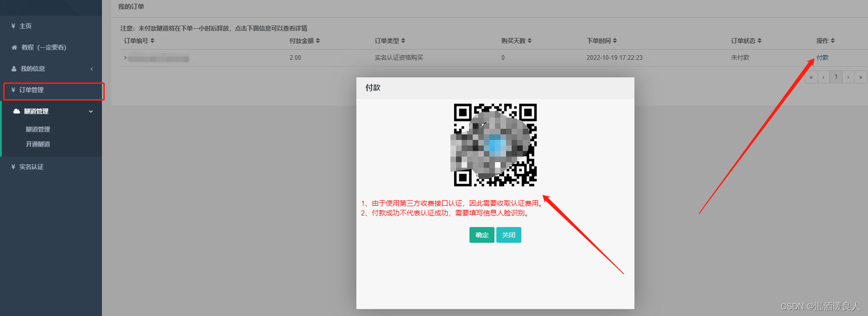Sort table by 订单类型 column
The width and height of the screenshot is (868, 316).
tap(390, 41)
